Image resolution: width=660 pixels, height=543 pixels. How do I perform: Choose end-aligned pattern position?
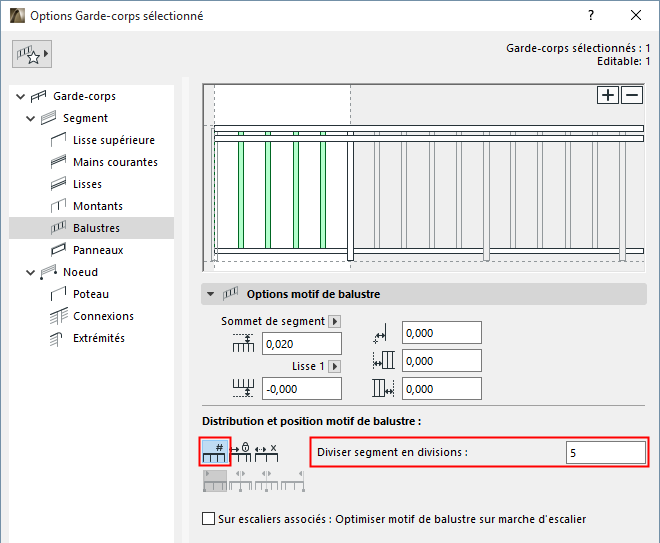coord(293,481)
